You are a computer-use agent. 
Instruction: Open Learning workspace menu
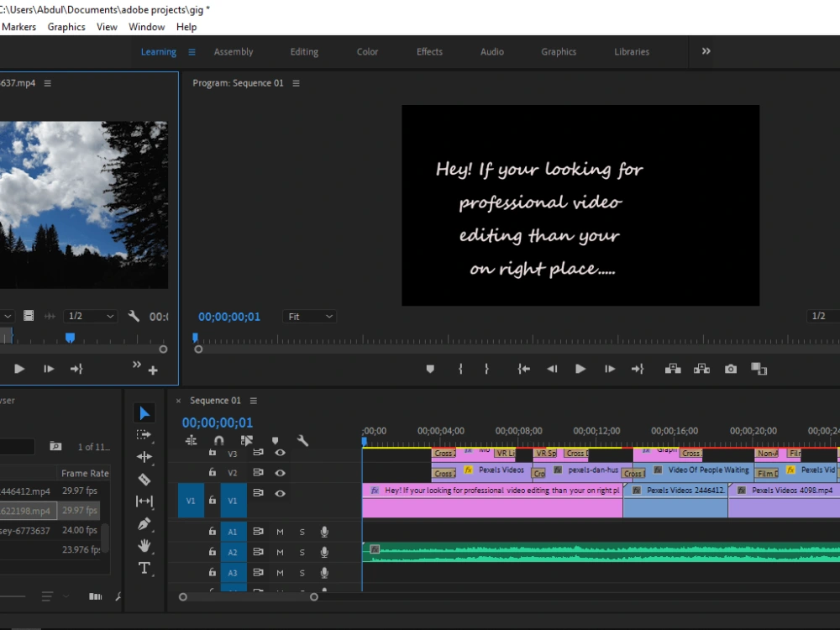click(192, 52)
